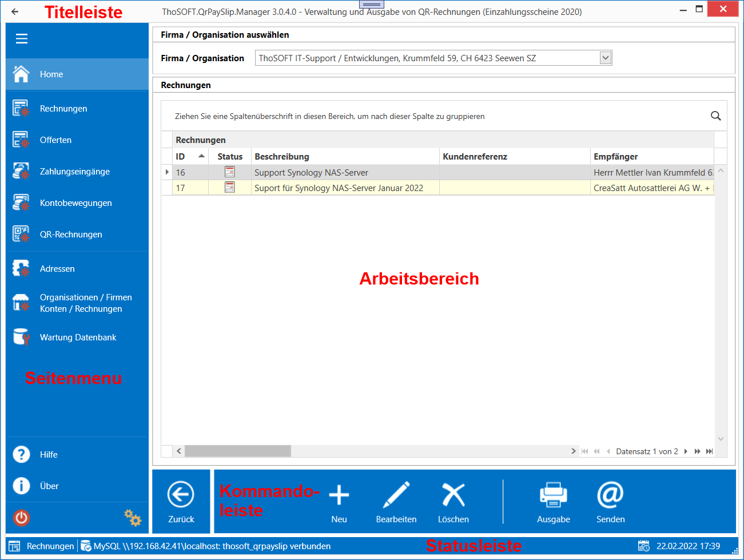Go to first record navigator button

point(584,451)
